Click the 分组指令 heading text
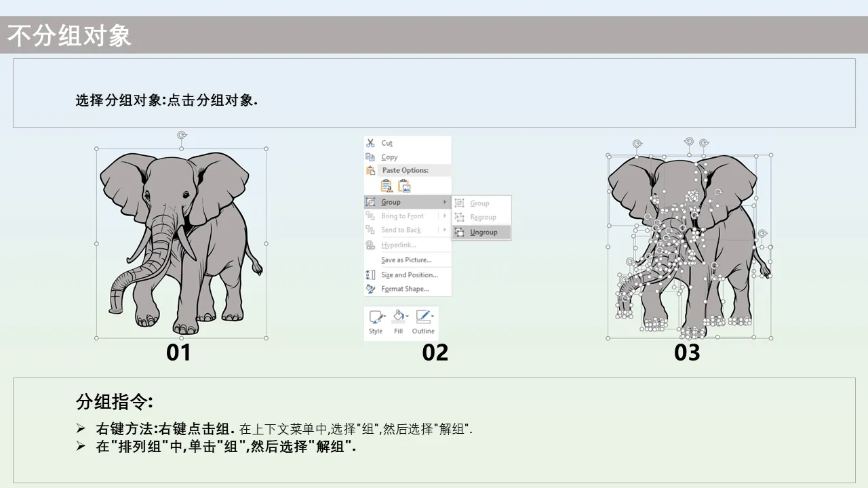This screenshot has width=868, height=488. 115,401
